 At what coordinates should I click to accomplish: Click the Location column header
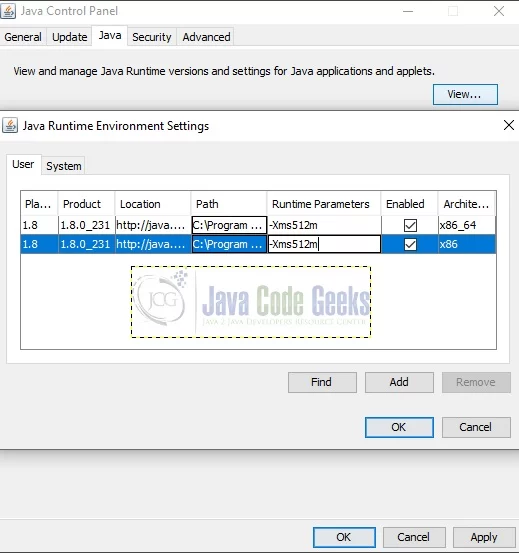[153, 204]
